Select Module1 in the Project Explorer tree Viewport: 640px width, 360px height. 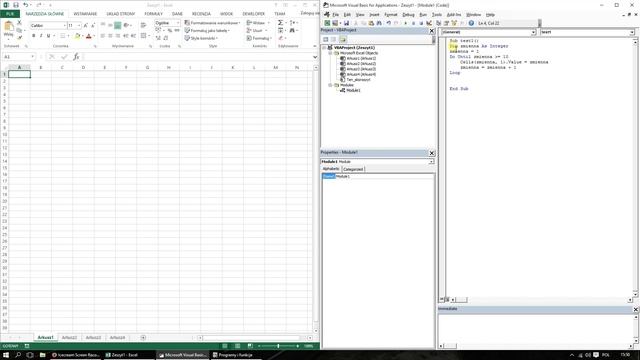coord(353,90)
